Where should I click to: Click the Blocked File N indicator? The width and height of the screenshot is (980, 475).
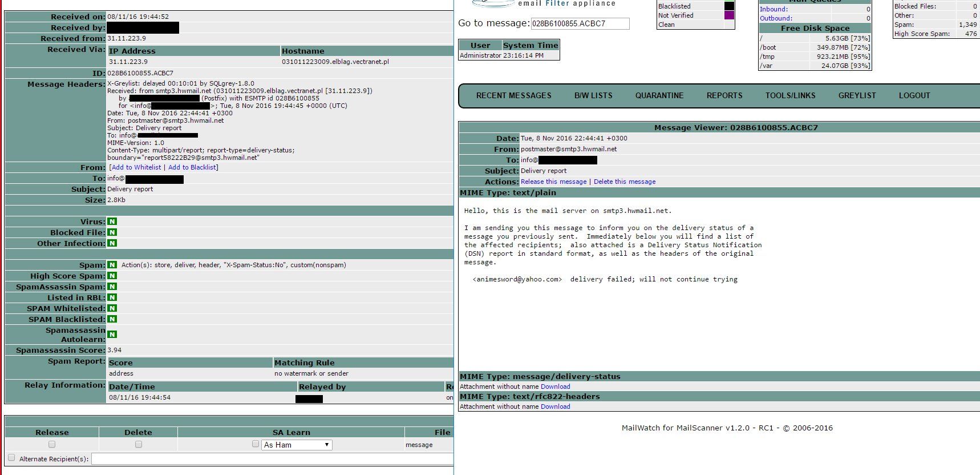point(112,232)
